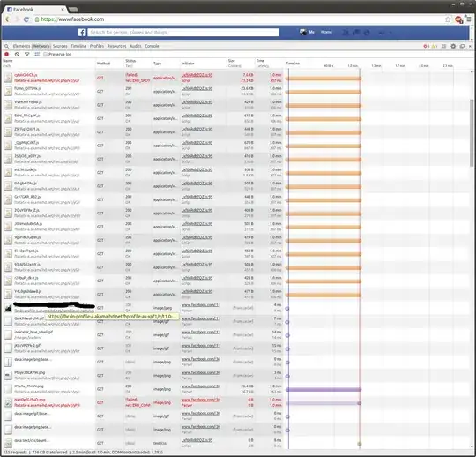The width and height of the screenshot is (476, 457).
Task: Open DevTools search magnifier icon
Action: tap(6, 46)
